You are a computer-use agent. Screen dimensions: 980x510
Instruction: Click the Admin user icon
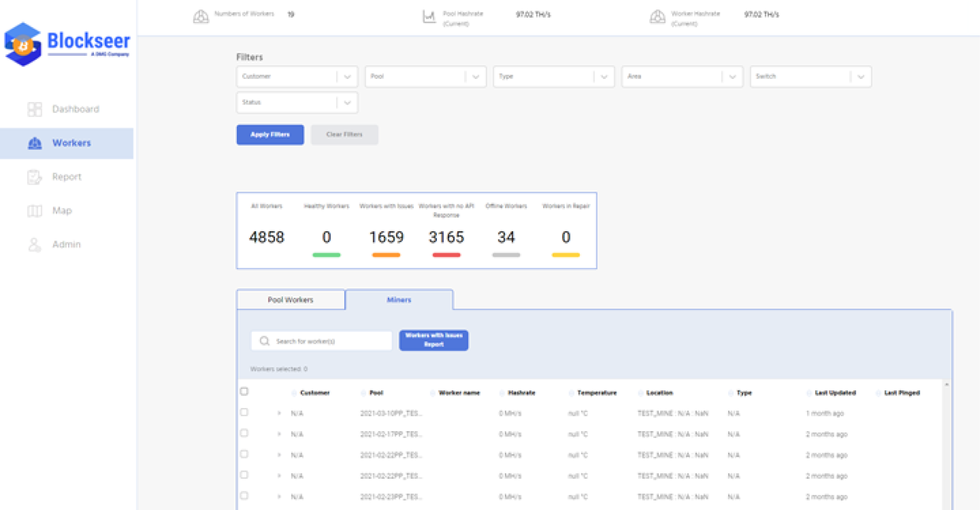click(x=35, y=245)
